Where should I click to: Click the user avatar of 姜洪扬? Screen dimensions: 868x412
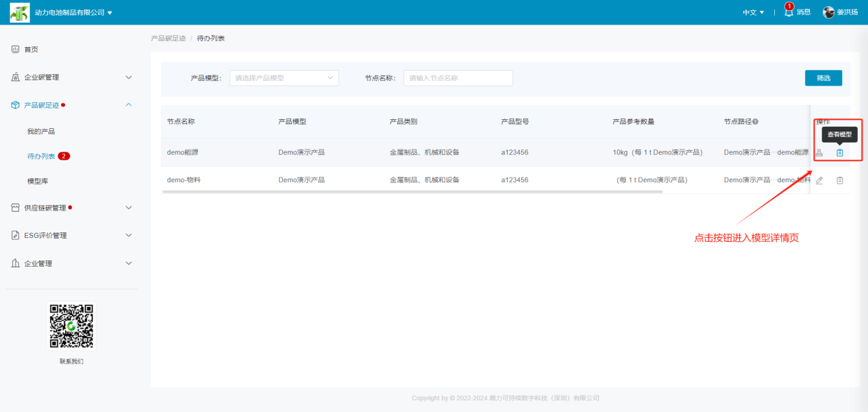828,12
